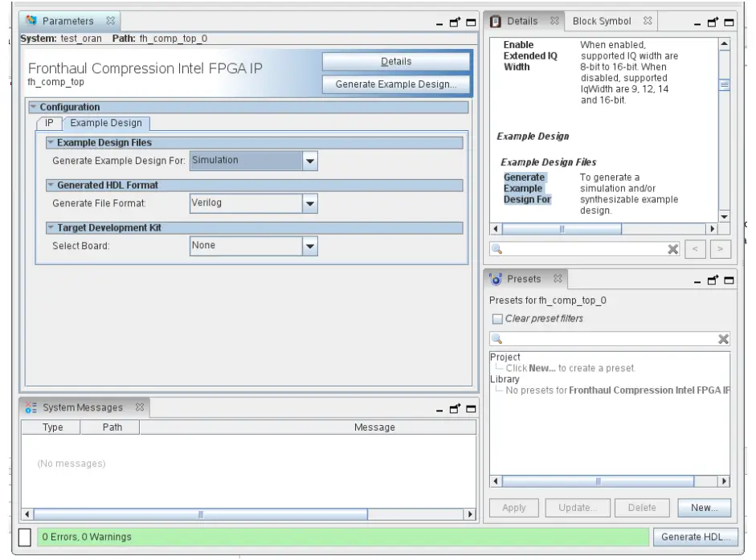Click the Generate HDL button
756x560 pixels.
click(x=695, y=537)
